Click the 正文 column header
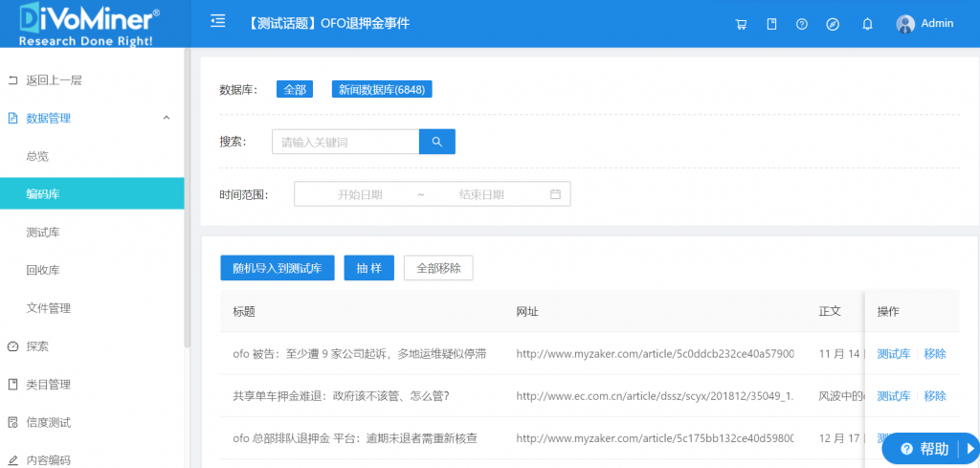980x468 pixels. coord(830,311)
